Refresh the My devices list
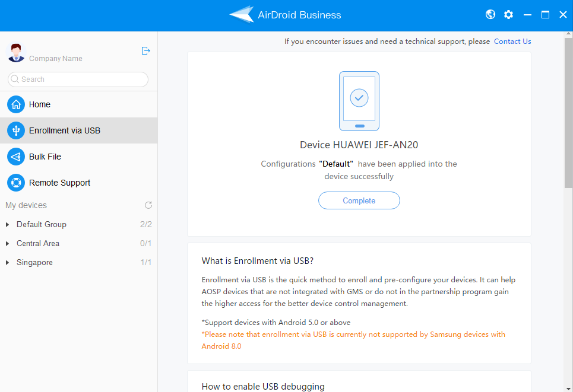The width and height of the screenshot is (573, 392). coord(148,205)
